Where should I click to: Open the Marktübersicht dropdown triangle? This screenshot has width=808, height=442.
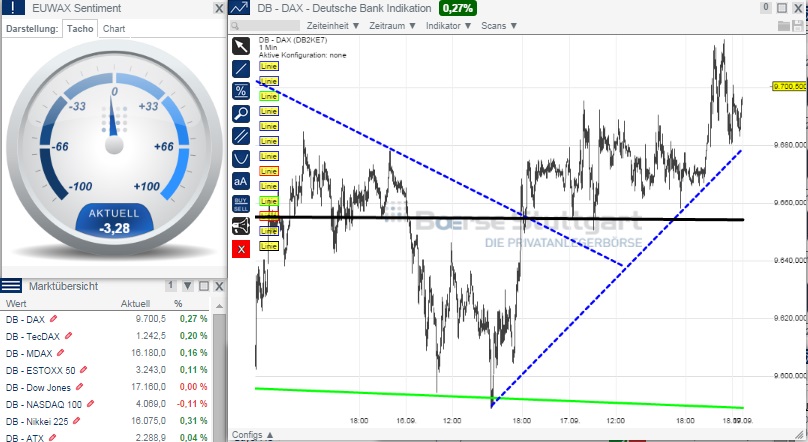click(188, 286)
